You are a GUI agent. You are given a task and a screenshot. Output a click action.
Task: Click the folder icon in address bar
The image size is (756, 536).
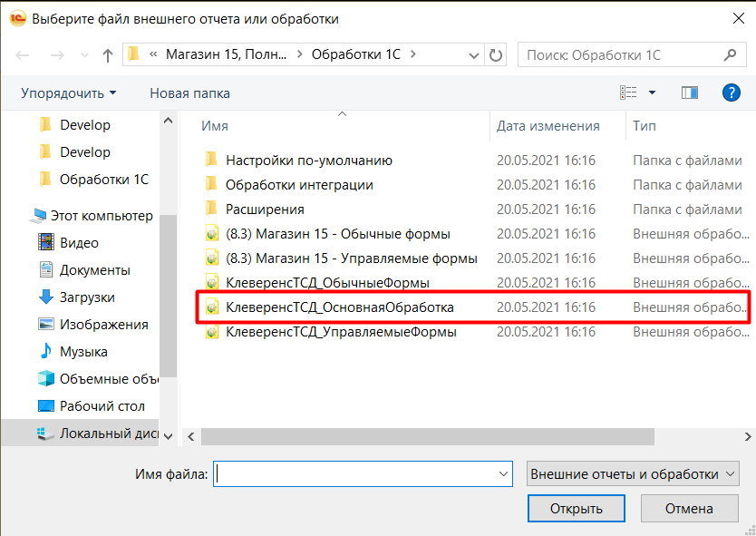(x=134, y=54)
